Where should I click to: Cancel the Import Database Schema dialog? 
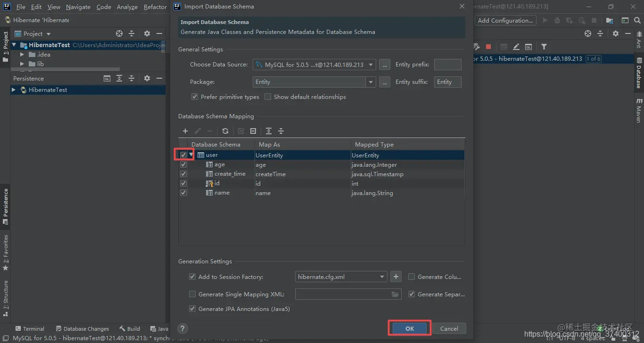pos(449,328)
